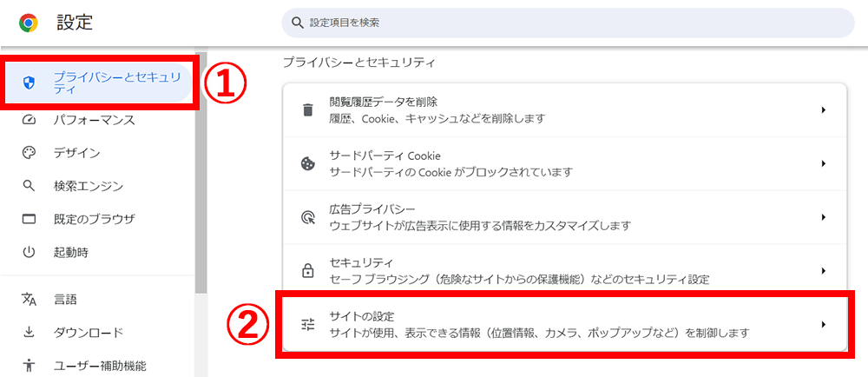868x377 pixels.
Task: Focus the 設定項目を検索 search field
Action: tap(568, 23)
